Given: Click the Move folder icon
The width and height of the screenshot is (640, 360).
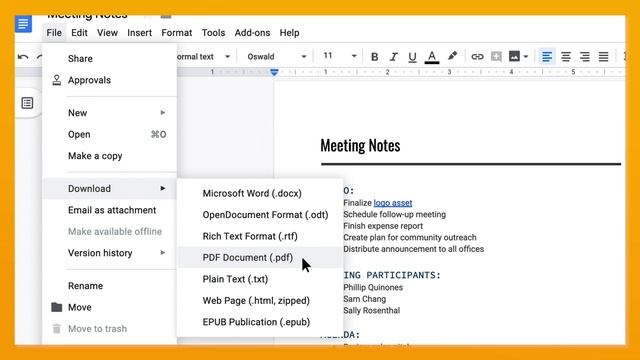Looking at the screenshot, I should 57,307.
